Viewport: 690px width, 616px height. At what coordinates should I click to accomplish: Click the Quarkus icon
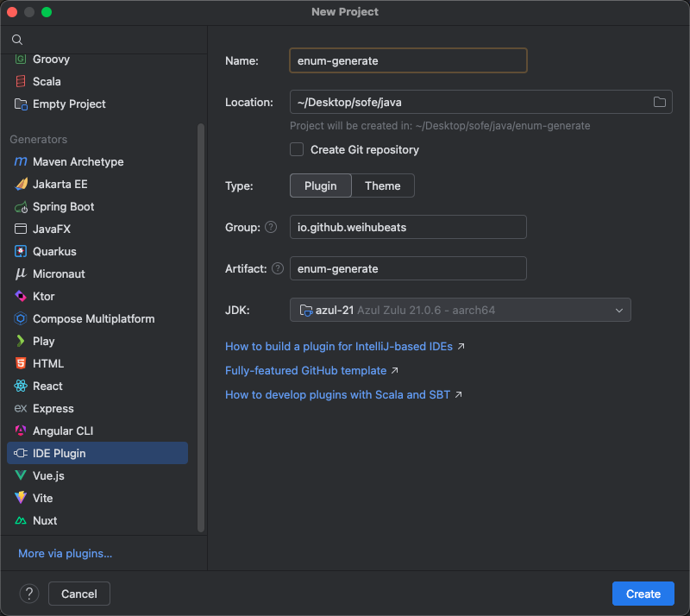pos(20,251)
